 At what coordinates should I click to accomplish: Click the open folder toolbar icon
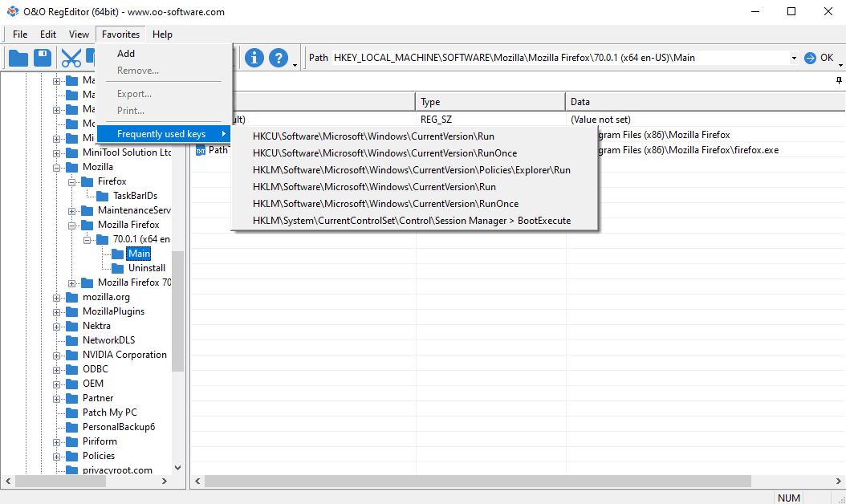[18, 58]
